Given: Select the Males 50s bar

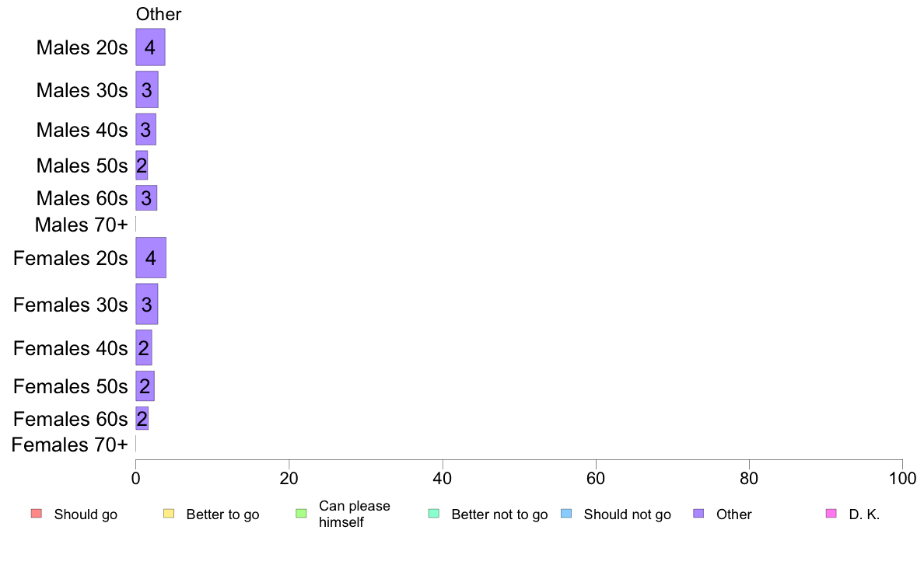Looking at the screenshot, I should click(142, 166).
